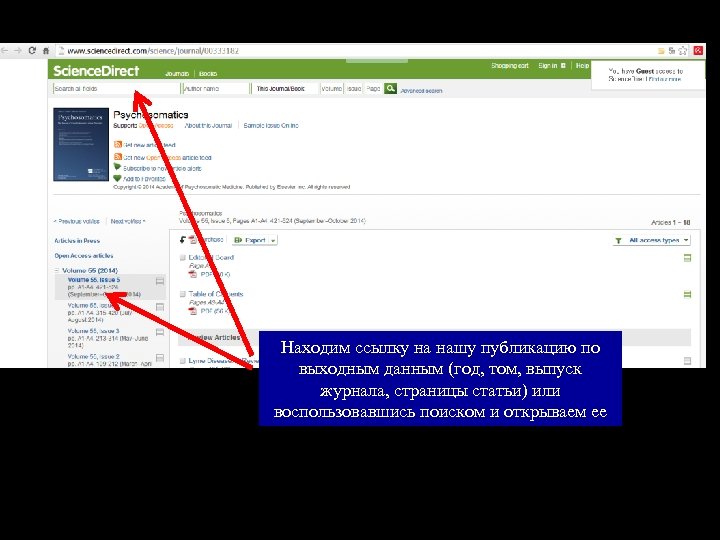This screenshot has width=720, height=540.
Task: Click the Psychosomatics journal cover thumbnail
Action: point(81,145)
